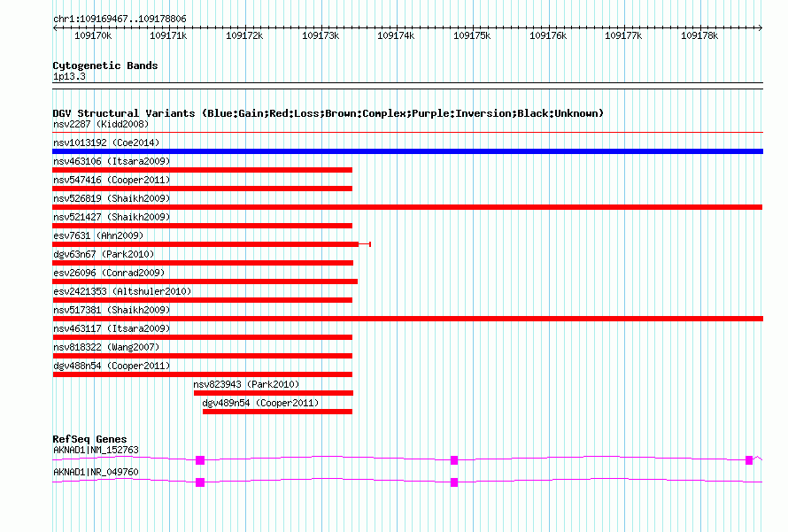Click the dgv489n54 (Cooper2011) variant label
Viewport: 788px width, 532px height.
point(260,403)
